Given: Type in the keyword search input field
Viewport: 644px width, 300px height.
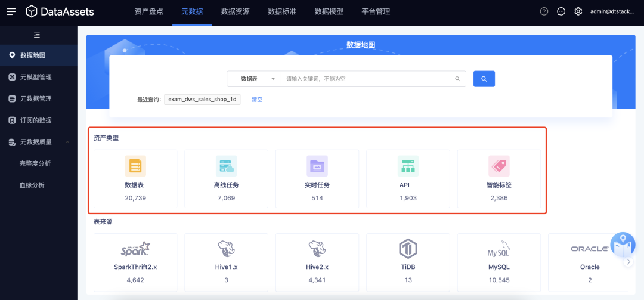Looking at the screenshot, I should coord(367,79).
